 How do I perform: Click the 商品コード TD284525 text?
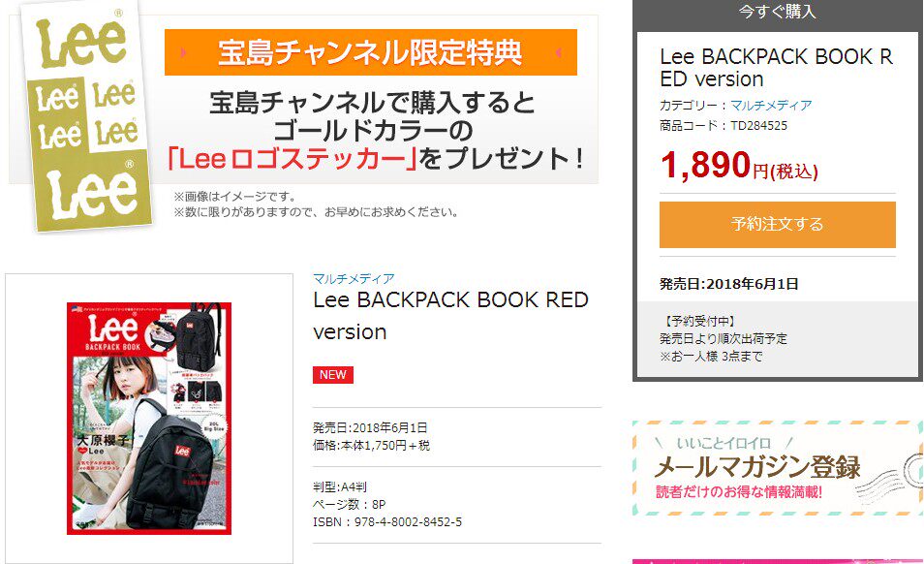(x=724, y=125)
